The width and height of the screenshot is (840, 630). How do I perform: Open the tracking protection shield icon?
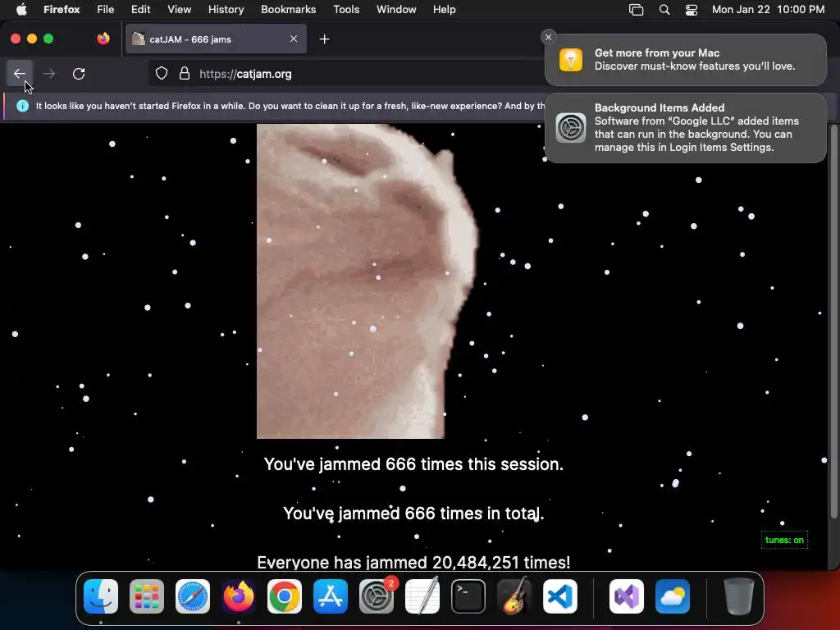click(162, 73)
